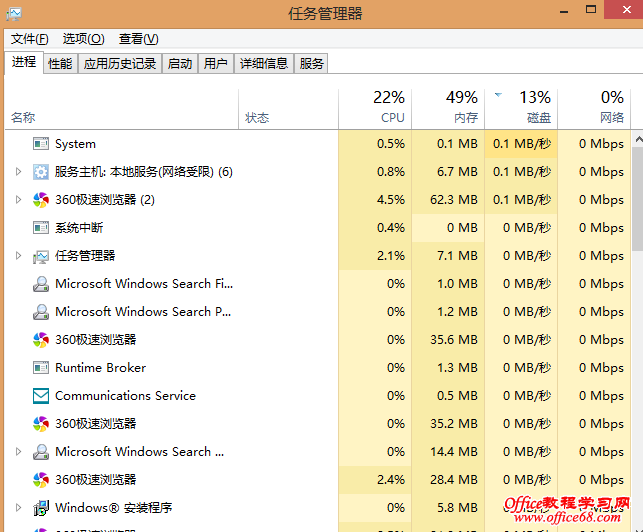Screen dimensions: 643x532
Task: Expand the 任务管理器 process group
Action: click(18, 256)
